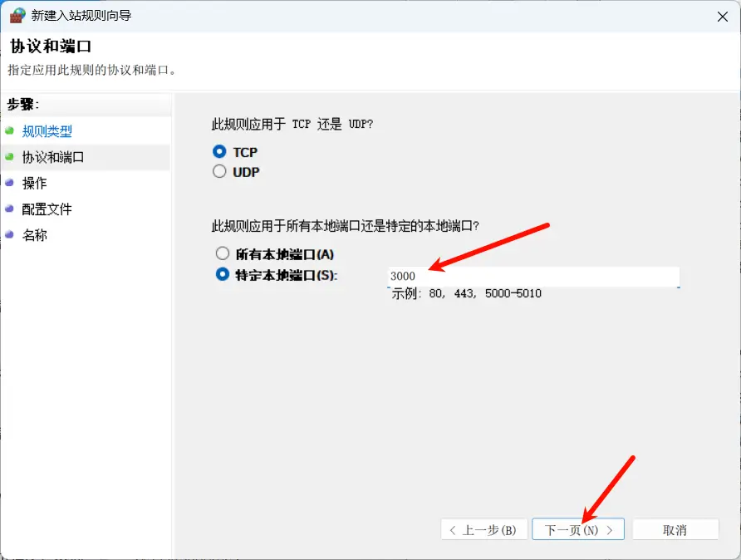
Task: Select the TCP radio button
Action: 219,152
